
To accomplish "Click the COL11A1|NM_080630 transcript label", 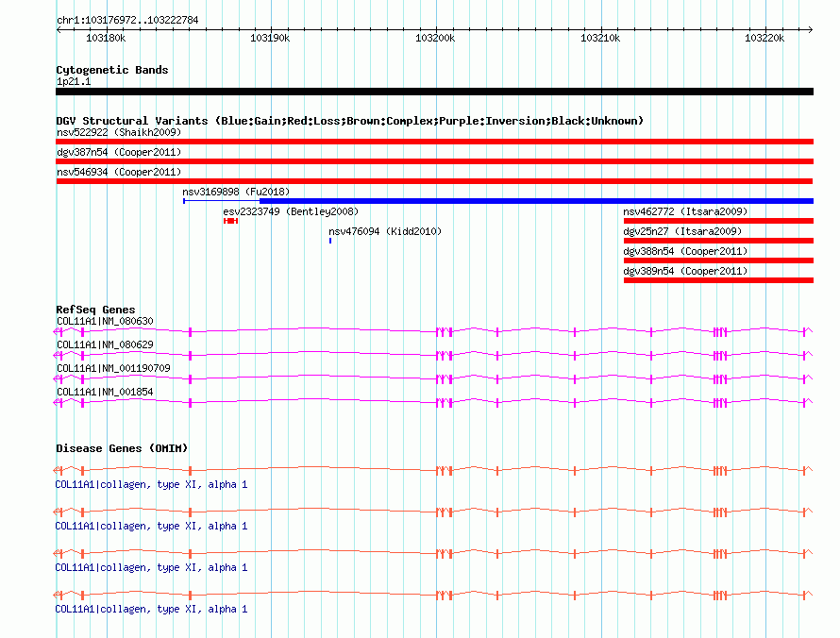I will click(105, 322).
